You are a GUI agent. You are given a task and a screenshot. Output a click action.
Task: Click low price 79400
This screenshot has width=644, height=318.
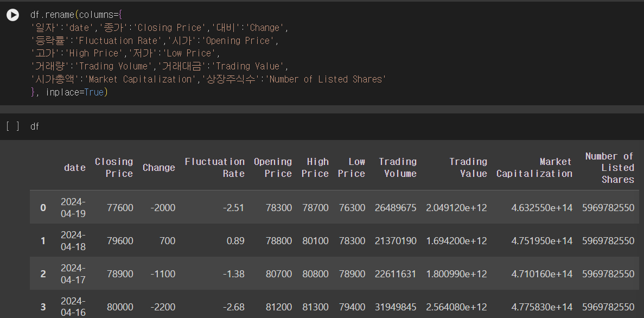(x=352, y=307)
